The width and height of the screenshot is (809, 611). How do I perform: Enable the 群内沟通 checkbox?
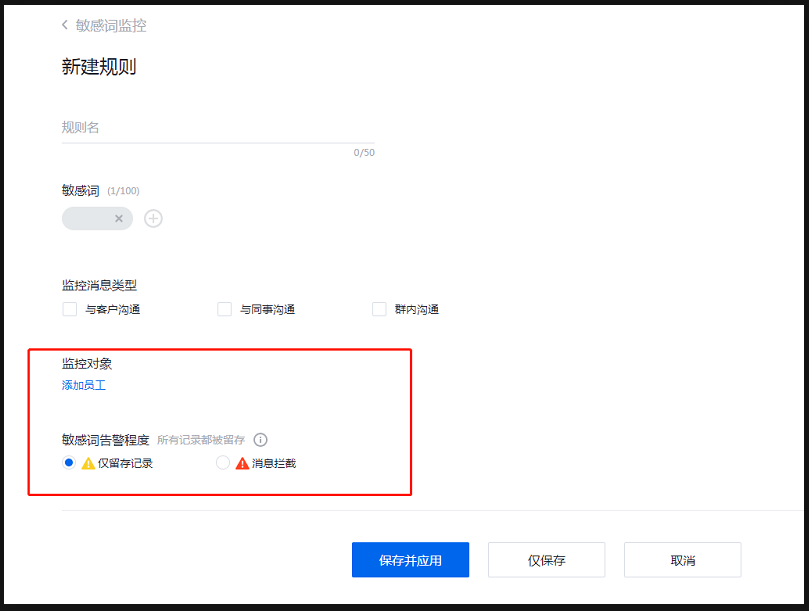tap(379, 309)
